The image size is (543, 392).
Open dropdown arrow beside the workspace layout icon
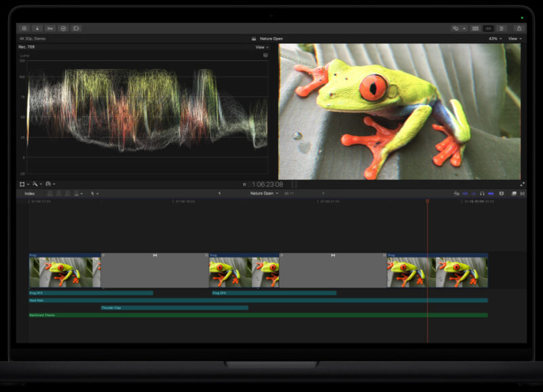point(464,28)
